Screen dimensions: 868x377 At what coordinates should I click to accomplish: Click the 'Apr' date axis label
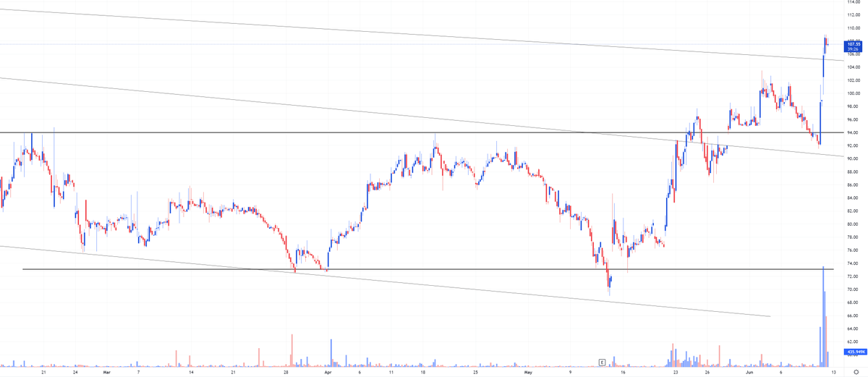[327, 371]
